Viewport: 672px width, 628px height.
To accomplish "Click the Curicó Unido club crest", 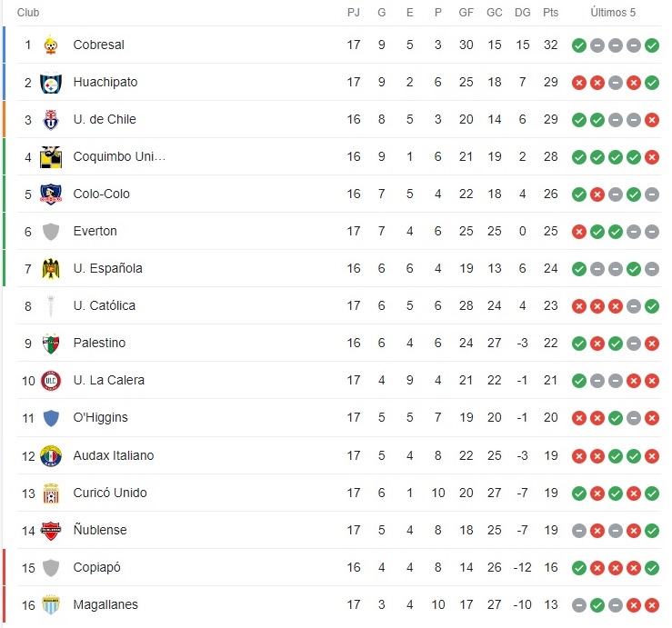I will (x=51, y=493).
